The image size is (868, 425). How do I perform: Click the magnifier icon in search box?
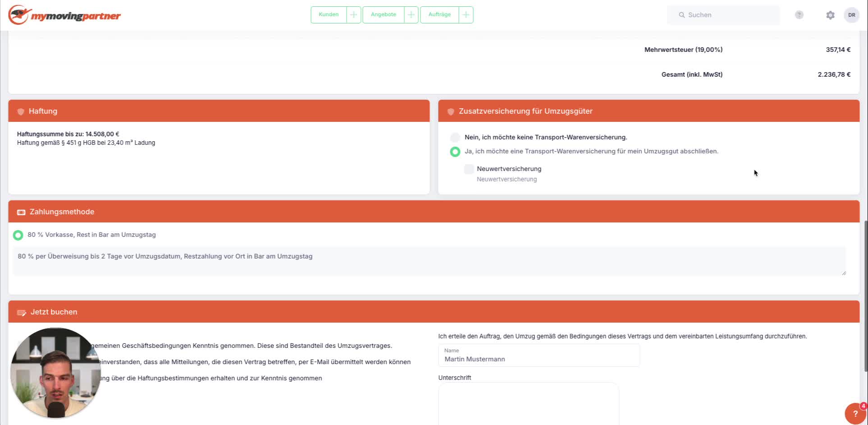point(682,15)
